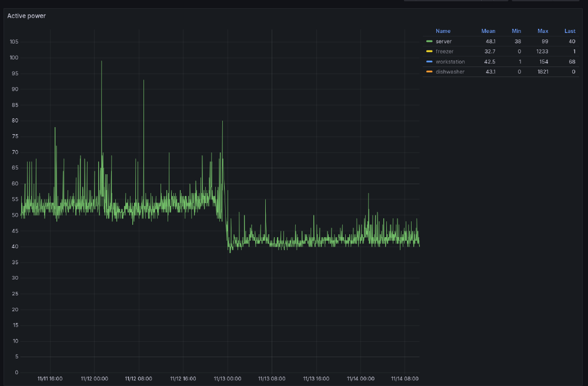Viewport: 588px width, 386px height.
Task: Sort the legend by the Mean column
Action: pos(488,31)
